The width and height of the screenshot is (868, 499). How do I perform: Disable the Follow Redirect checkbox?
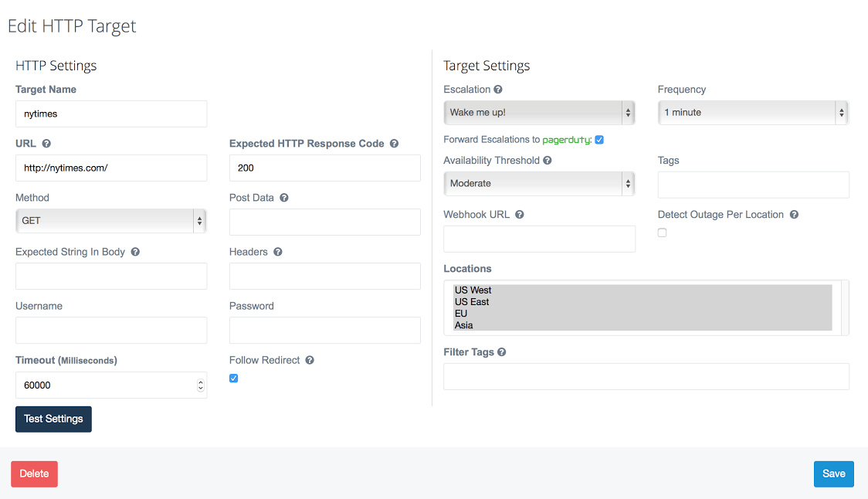[234, 378]
